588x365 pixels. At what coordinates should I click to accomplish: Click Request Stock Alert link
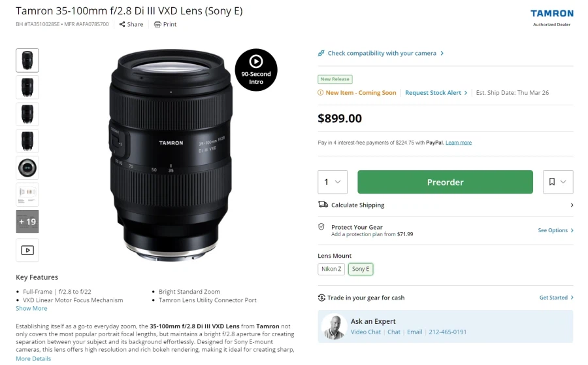coord(436,93)
